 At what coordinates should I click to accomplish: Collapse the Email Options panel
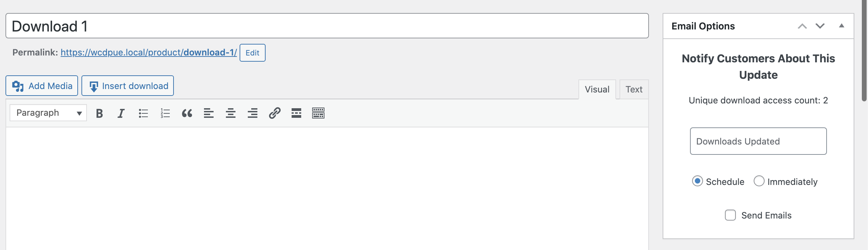842,26
